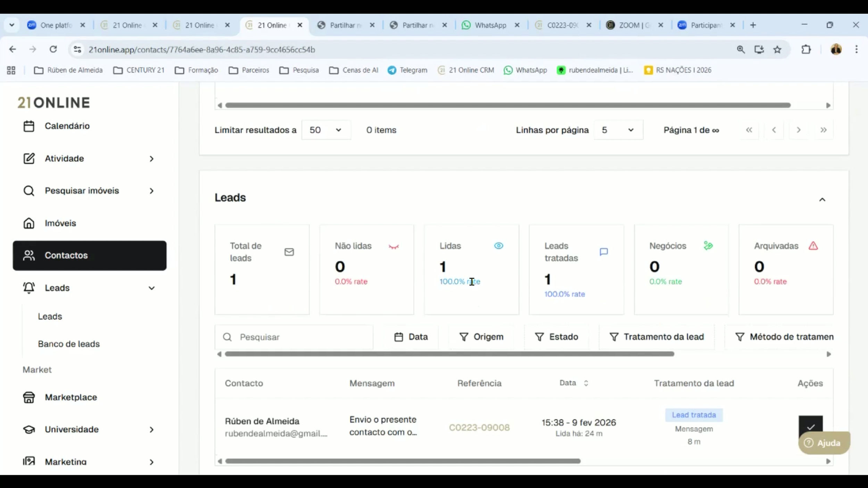
Task: Click the Ajuda help button
Action: (824, 443)
